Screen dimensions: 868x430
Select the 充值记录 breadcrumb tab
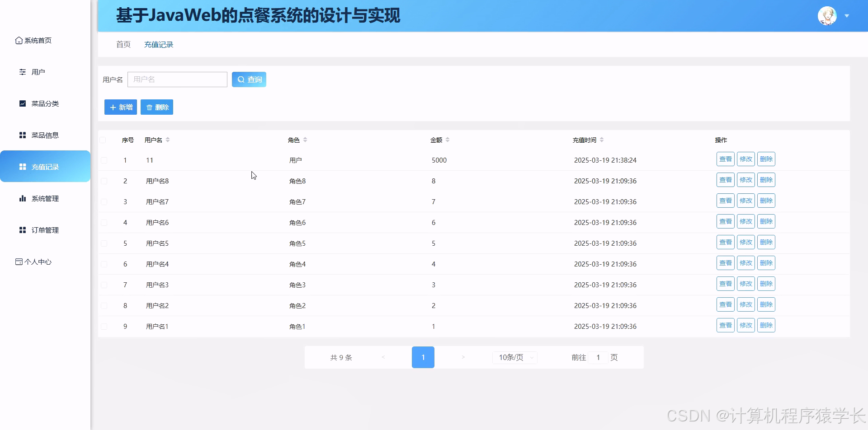[158, 44]
